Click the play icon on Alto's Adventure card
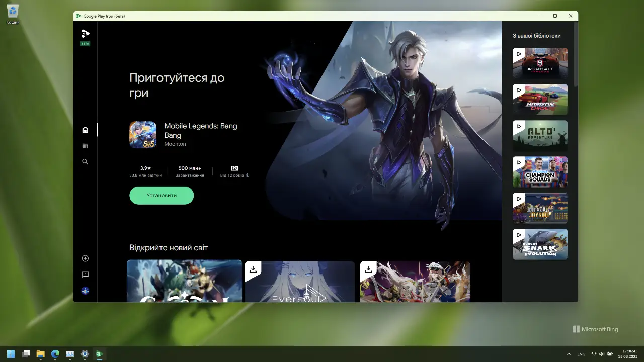644x362 pixels. click(519, 127)
